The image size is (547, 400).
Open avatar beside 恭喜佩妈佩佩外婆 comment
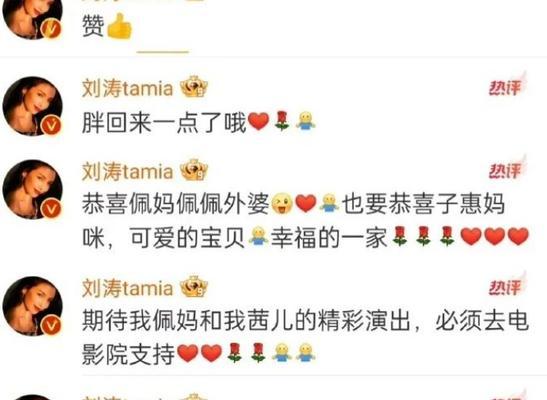click(32, 189)
